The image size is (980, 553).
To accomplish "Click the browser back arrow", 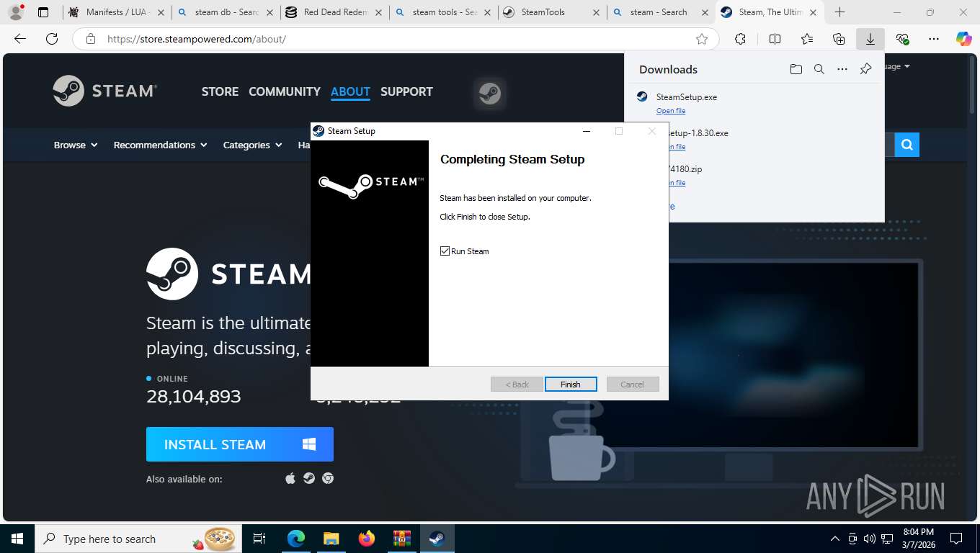I will point(20,39).
